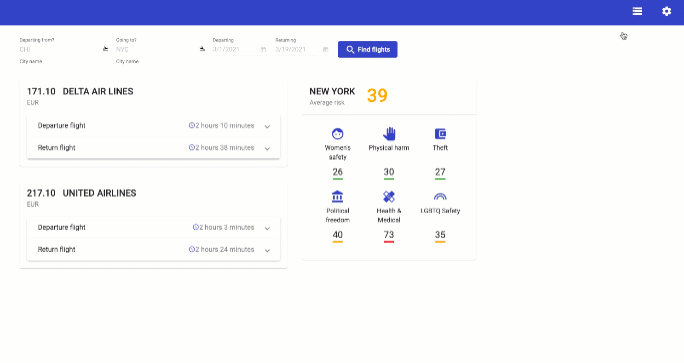Click the Health & Medical bandage icon
Image resolution: width=684 pixels, height=363 pixels.
pyautogui.click(x=389, y=196)
